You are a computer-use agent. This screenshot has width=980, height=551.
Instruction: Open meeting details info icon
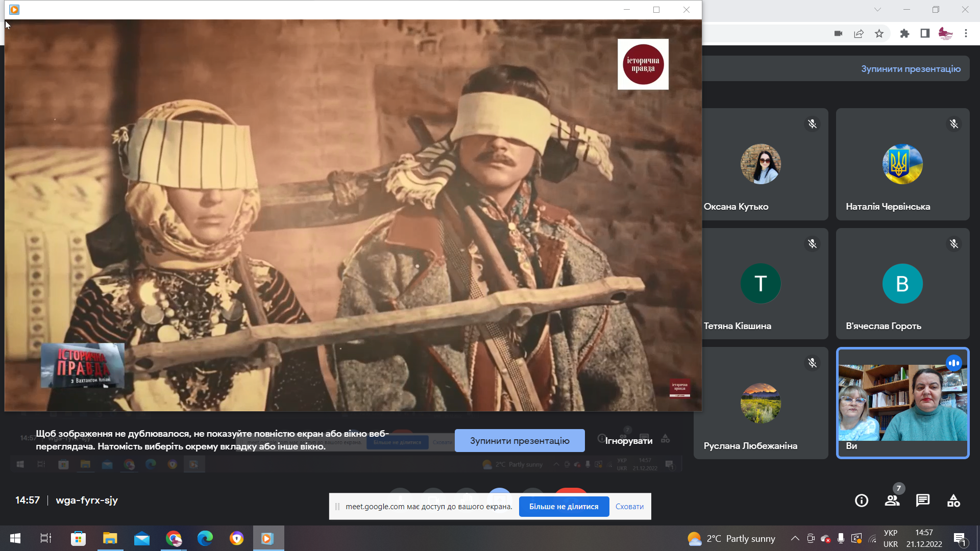862,500
